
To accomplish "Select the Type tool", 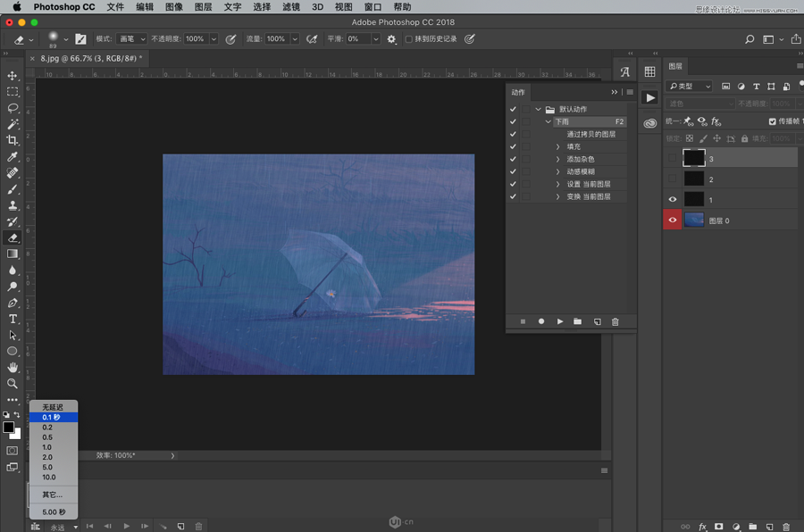I will 13,319.
